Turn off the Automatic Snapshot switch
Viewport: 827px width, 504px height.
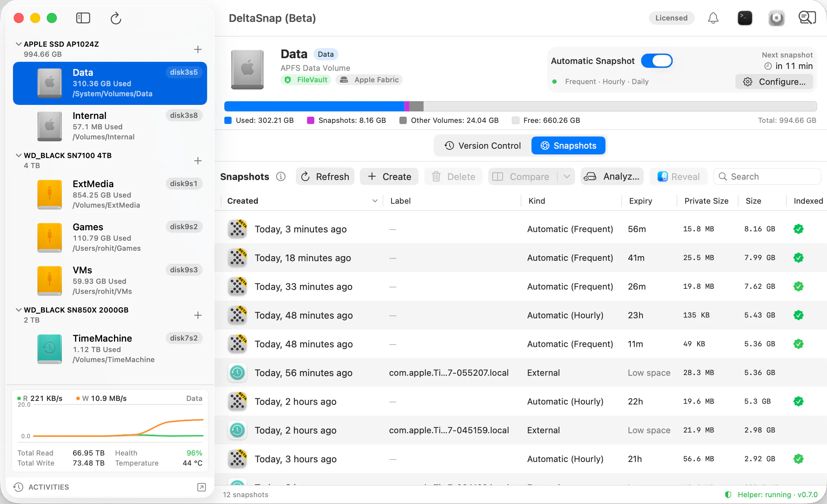click(x=657, y=61)
